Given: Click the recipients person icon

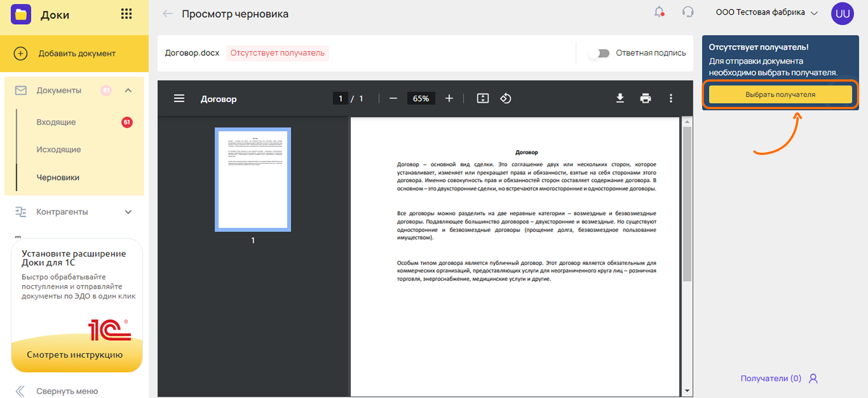Looking at the screenshot, I should 813,379.
